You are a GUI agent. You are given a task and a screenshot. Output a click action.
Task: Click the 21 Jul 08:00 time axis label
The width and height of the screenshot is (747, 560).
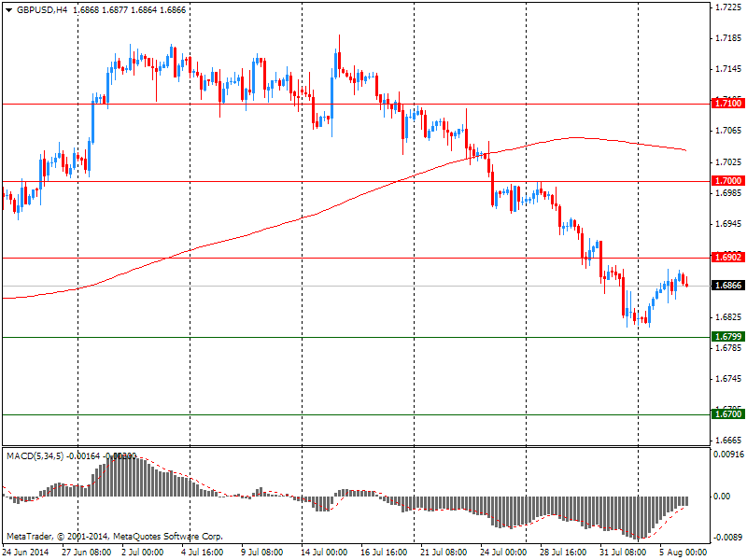coord(444,553)
